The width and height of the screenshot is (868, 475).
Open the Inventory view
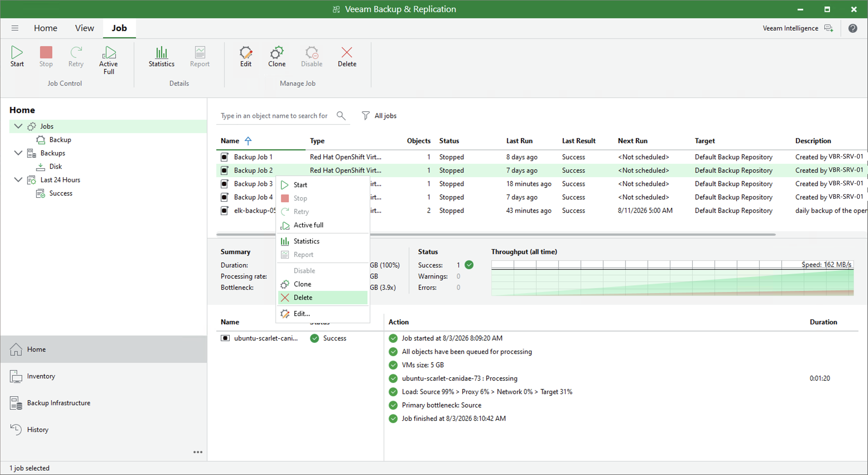coord(104,376)
